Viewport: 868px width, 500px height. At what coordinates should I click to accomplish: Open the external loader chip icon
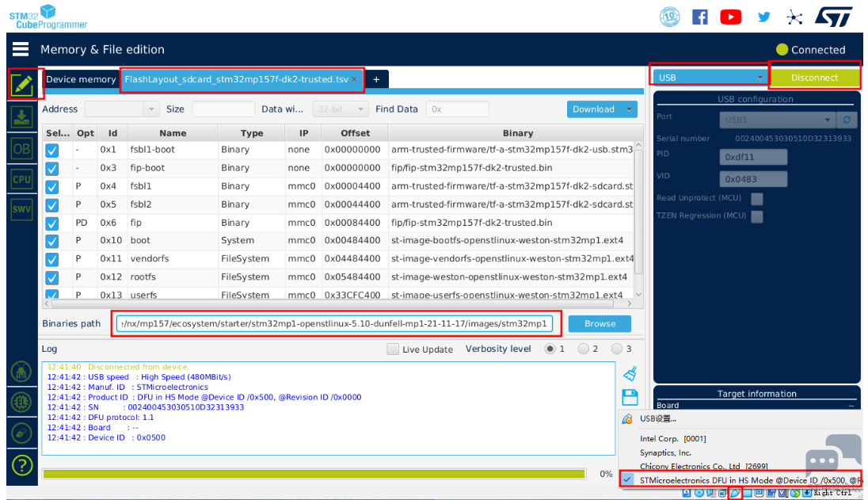pyautogui.click(x=21, y=402)
